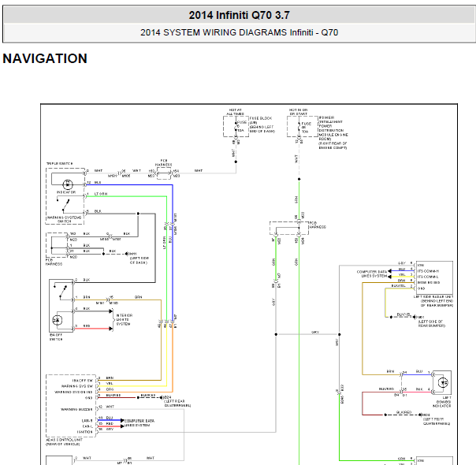Click the "ADAS CONTROL UNIT (REAR OF VEHICLE)" label
This screenshot has width=476, height=465.
64,441
